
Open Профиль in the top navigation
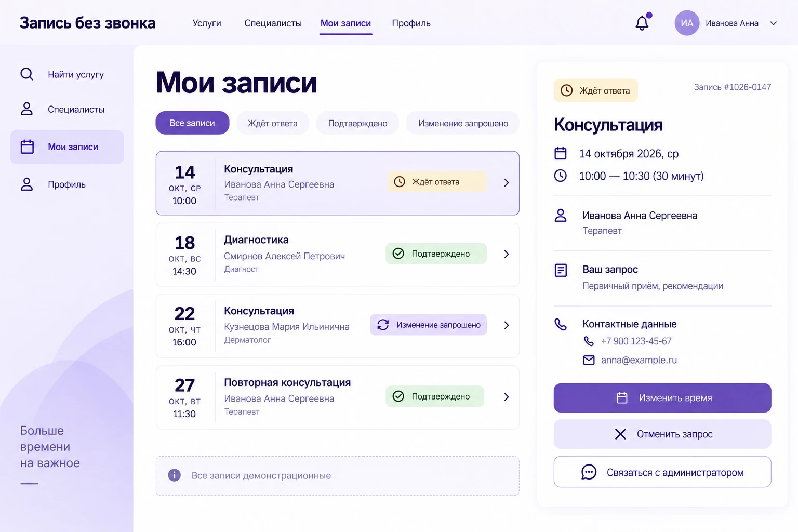411,23
